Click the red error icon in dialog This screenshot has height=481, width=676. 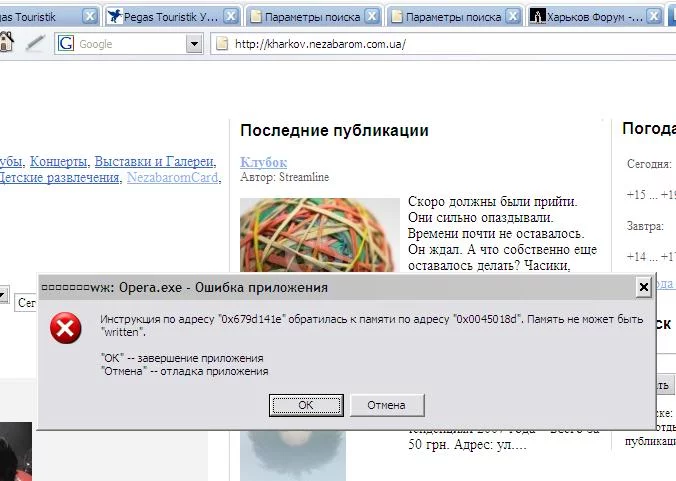66,328
